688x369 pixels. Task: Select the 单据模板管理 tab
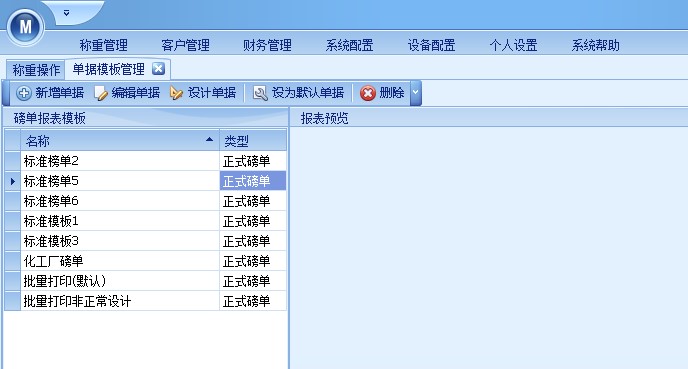coord(108,69)
